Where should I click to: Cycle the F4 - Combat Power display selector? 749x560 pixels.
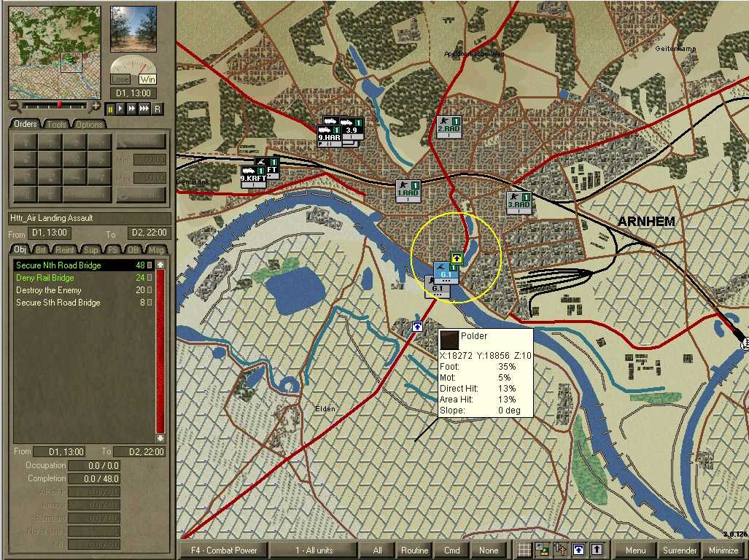click(x=223, y=550)
